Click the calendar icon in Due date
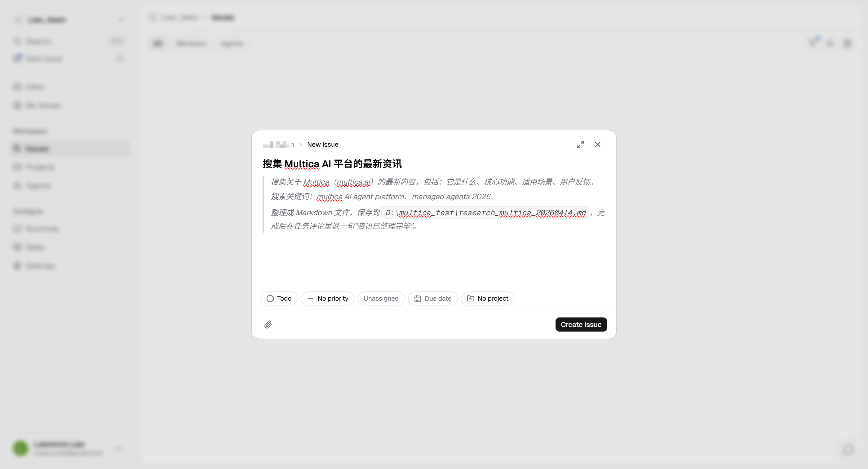The image size is (868, 469). (417, 299)
